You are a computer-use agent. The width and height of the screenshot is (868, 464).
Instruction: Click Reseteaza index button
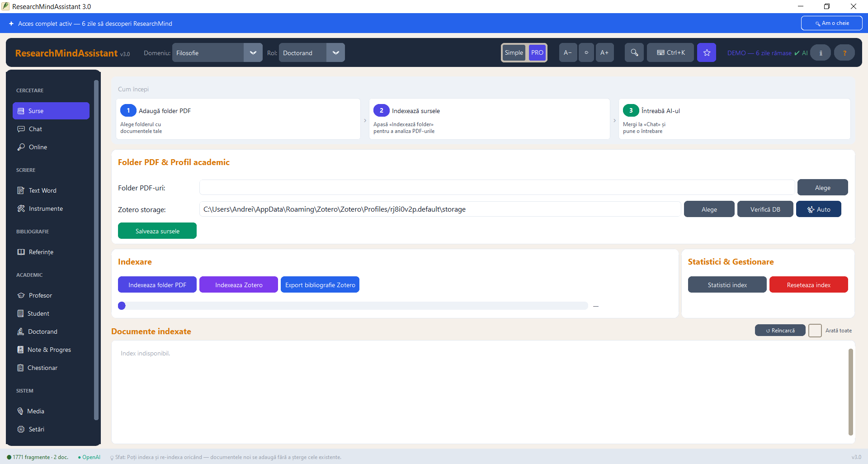tap(808, 285)
